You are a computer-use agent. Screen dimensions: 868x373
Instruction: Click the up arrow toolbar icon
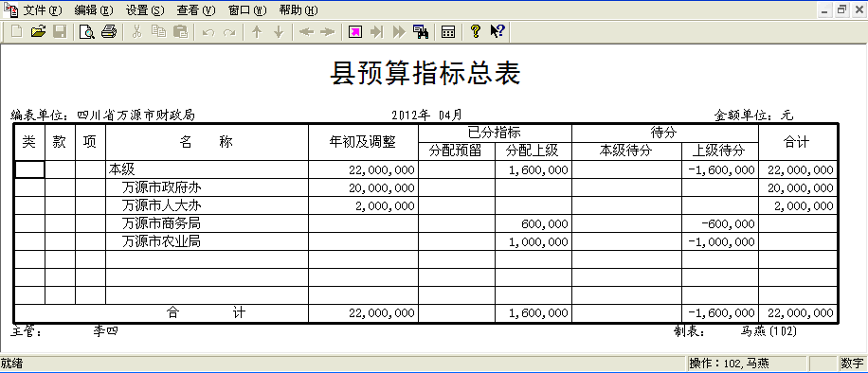[257, 31]
